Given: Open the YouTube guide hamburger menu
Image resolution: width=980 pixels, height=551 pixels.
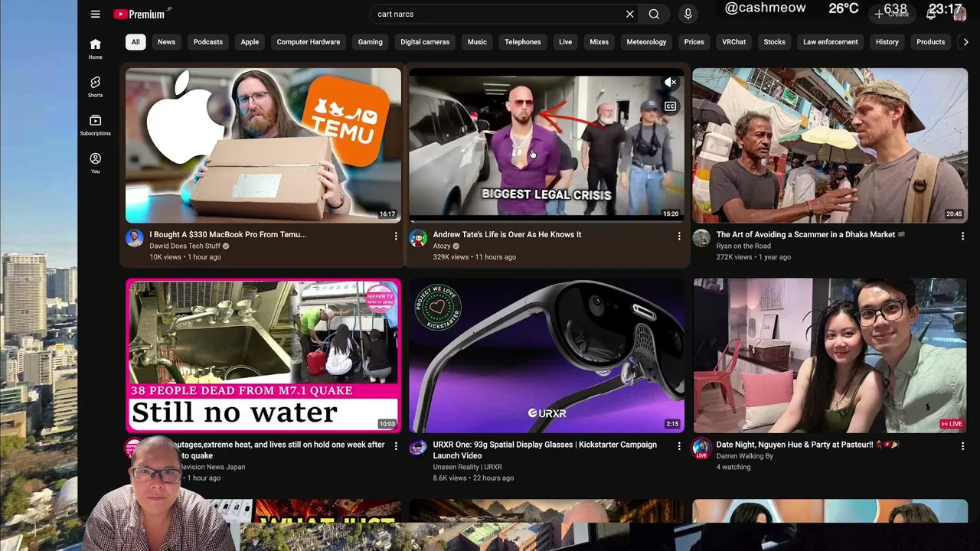Looking at the screenshot, I should [95, 14].
